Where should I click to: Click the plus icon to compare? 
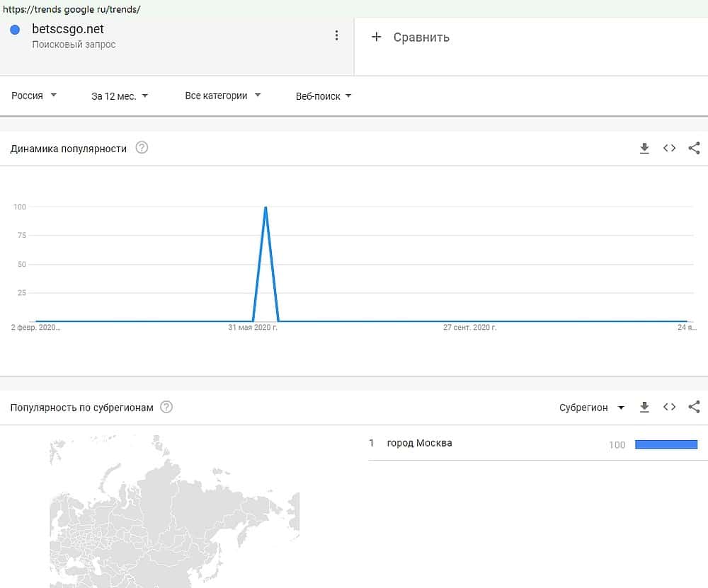[x=377, y=37]
